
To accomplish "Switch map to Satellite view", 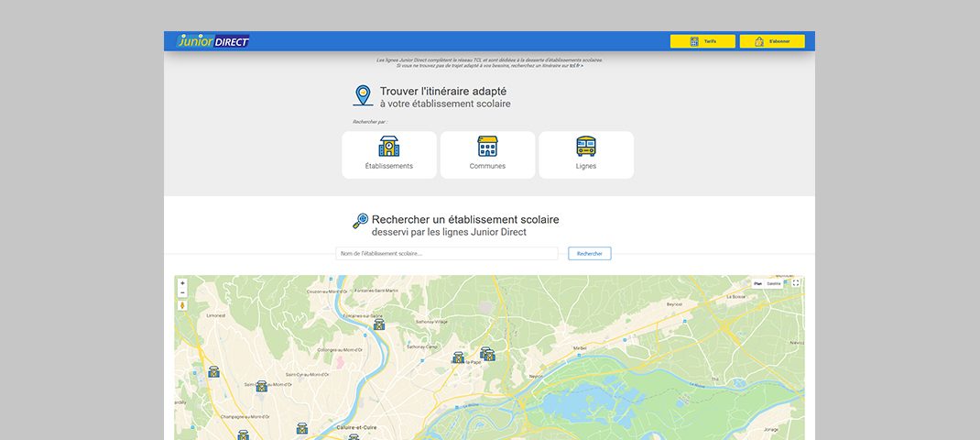I will click(x=774, y=283).
